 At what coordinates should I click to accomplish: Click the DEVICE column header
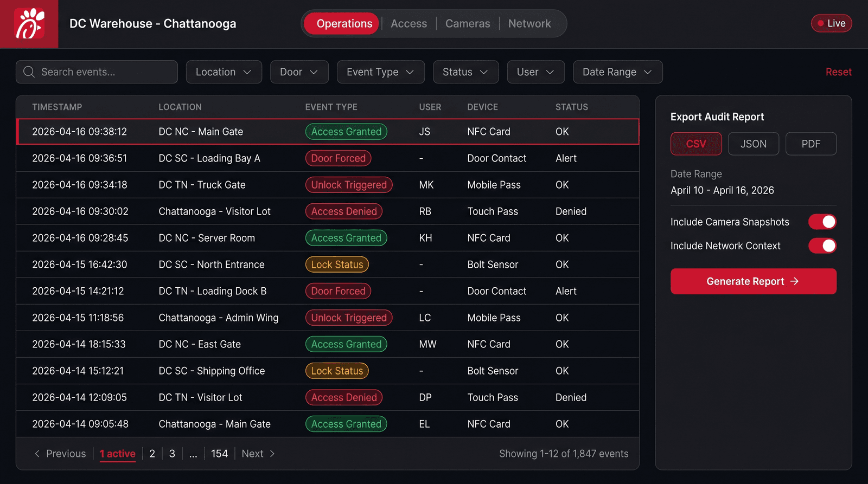pyautogui.click(x=483, y=107)
